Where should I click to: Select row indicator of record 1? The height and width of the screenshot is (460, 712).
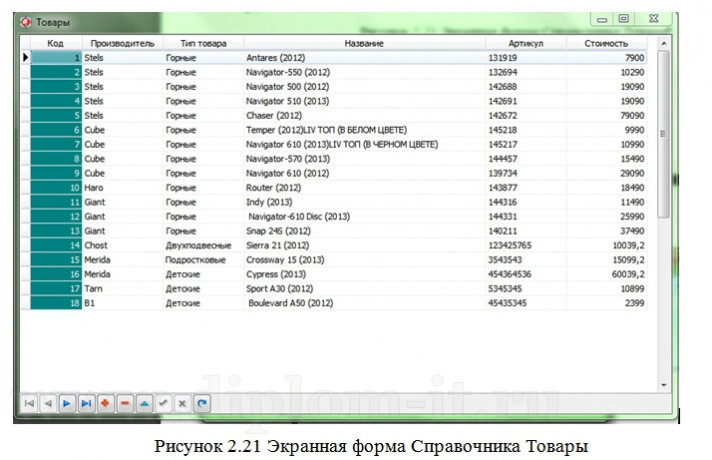(x=25, y=57)
